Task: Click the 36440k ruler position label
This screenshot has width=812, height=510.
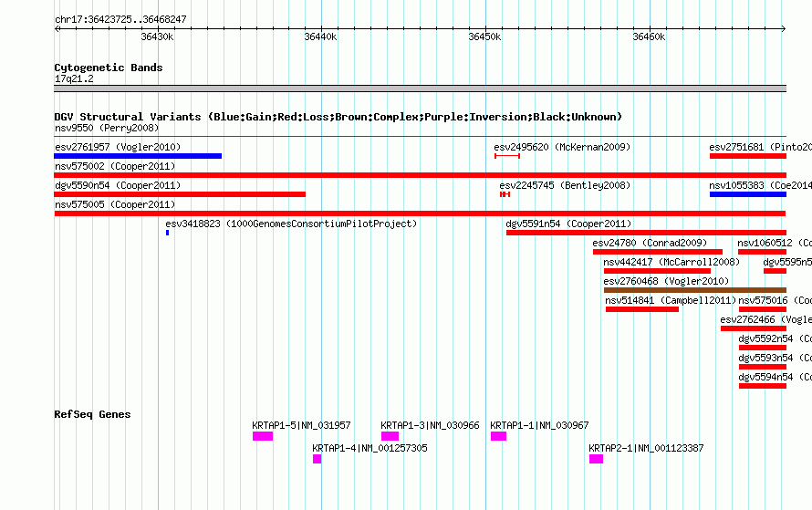Action: [x=320, y=36]
